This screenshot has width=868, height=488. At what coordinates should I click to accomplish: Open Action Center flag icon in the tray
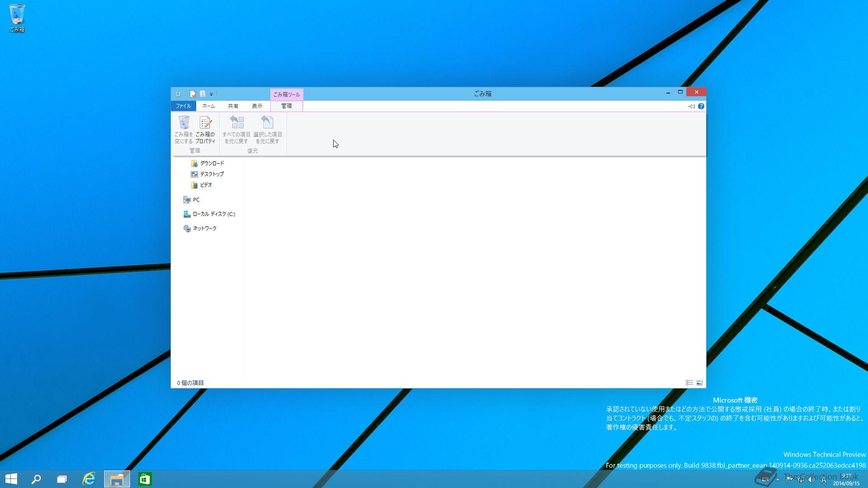[789, 479]
